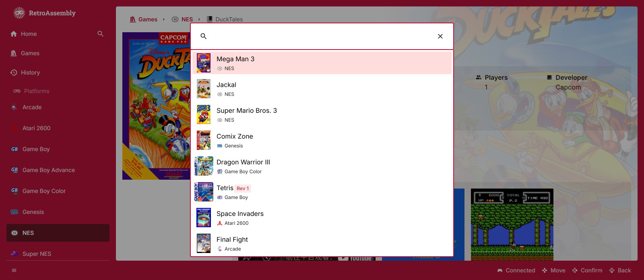
Task: Click the search icon beside Home
Action: click(101, 34)
